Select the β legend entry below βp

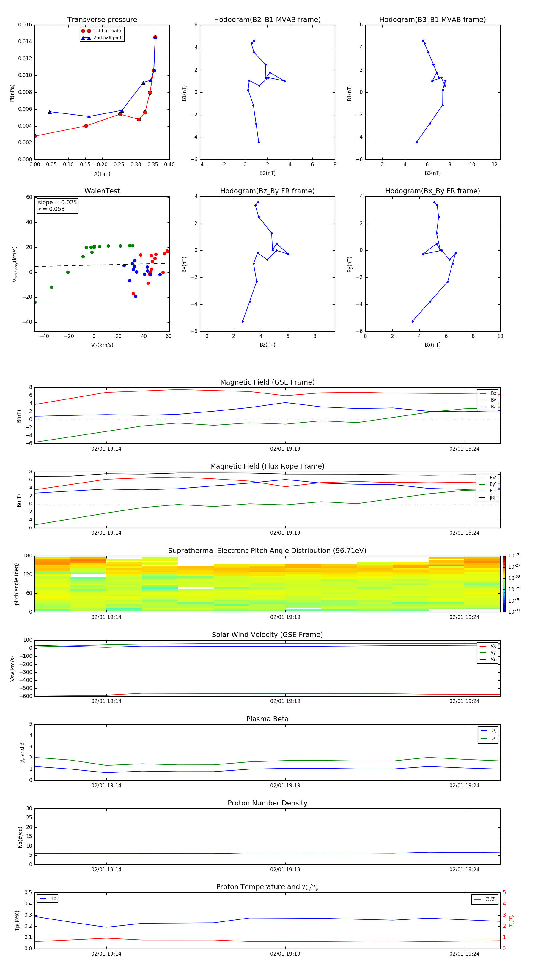click(488, 739)
